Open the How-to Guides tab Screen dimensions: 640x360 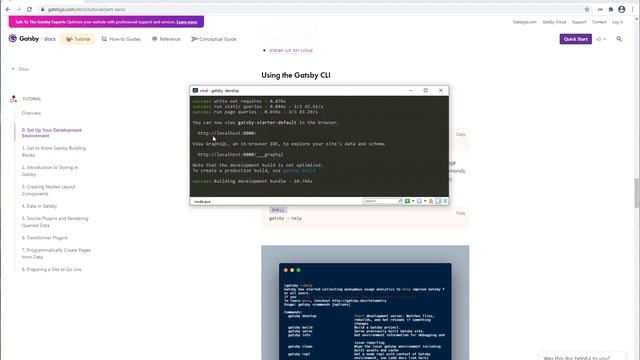(121, 39)
